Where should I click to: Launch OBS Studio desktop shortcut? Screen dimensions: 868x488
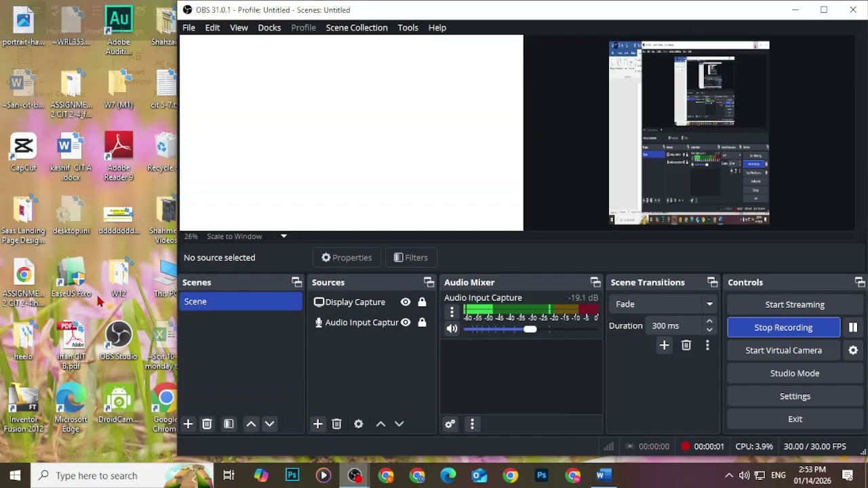coord(118,341)
